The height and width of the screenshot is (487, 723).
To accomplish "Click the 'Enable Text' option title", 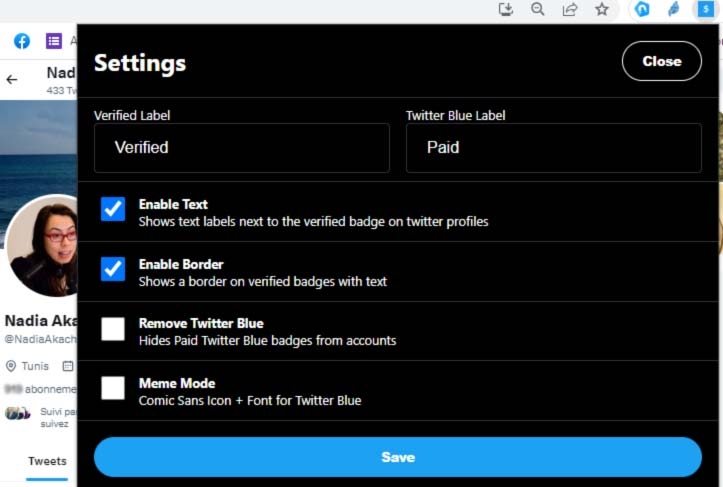I will [173, 204].
